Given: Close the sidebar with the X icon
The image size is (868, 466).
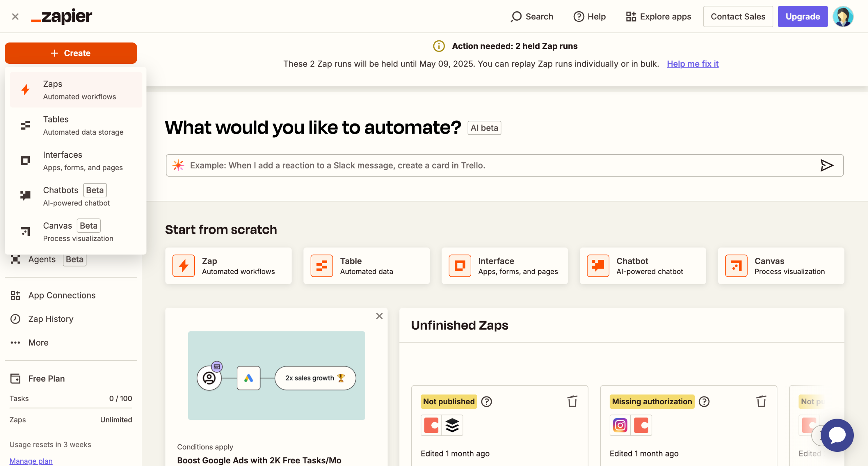Looking at the screenshot, I should coord(15,16).
